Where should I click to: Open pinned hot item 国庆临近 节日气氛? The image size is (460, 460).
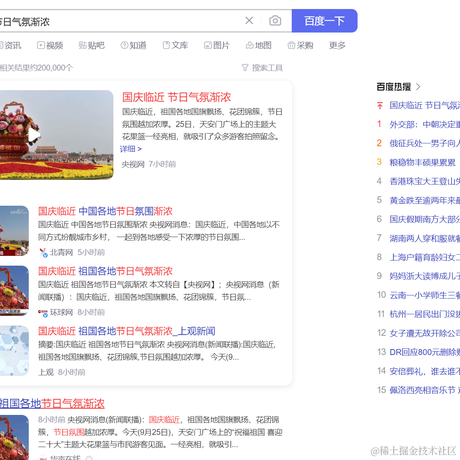click(x=425, y=106)
